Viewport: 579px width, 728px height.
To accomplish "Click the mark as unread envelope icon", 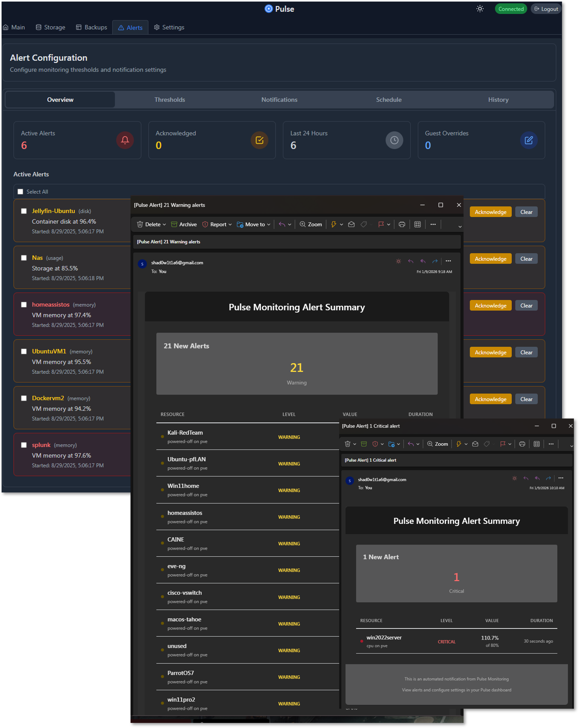I will pyautogui.click(x=351, y=224).
